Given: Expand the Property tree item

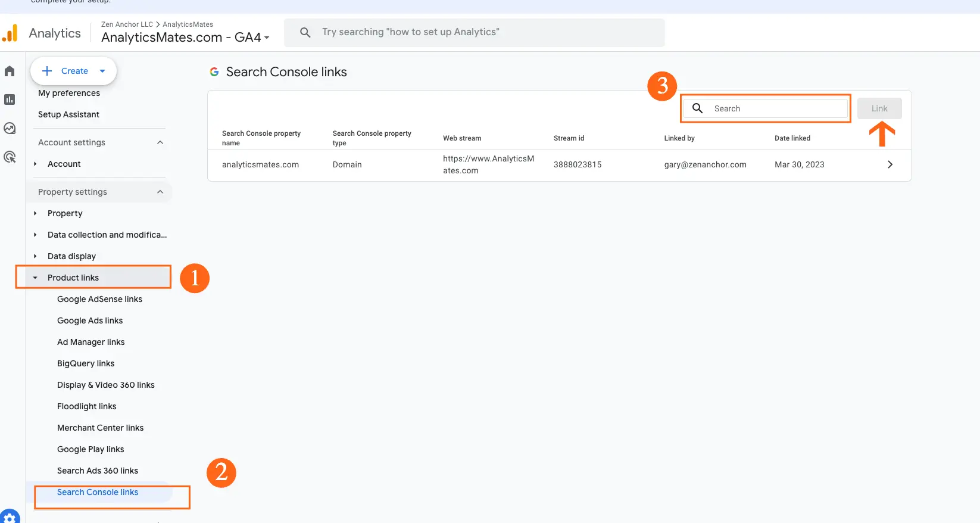Looking at the screenshot, I should click(35, 213).
